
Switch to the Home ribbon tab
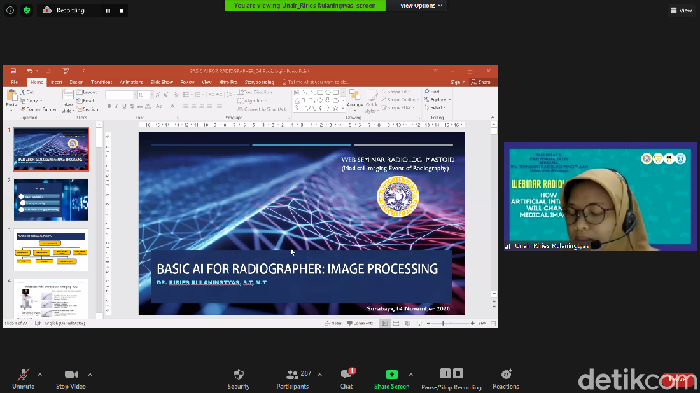click(37, 82)
